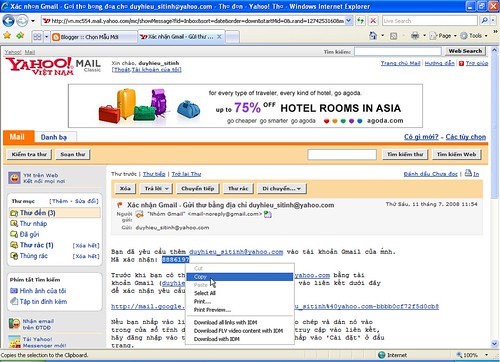Image resolution: width=500 pixels, height=362 pixels.
Task: Click the Add to Favorites icon
Action: click(x=20, y=36)
